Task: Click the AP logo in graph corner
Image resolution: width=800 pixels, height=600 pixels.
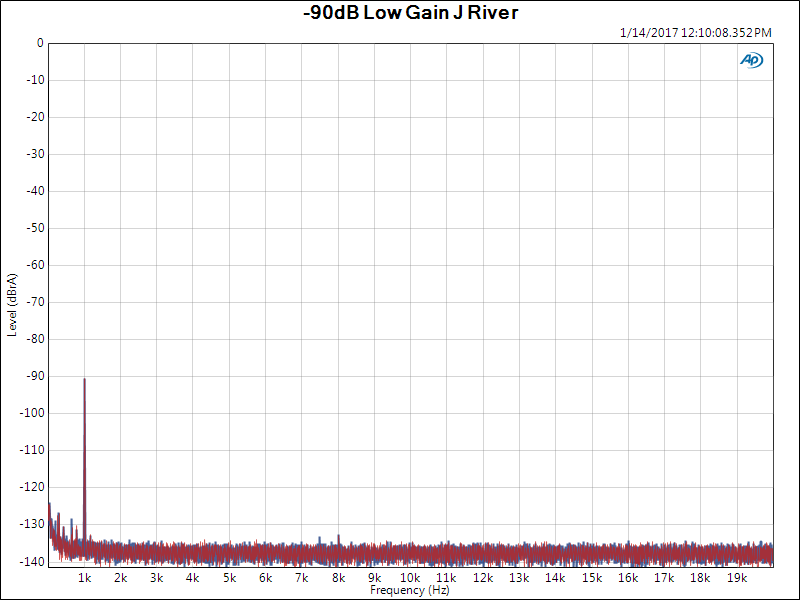Action: pos(752,60)
